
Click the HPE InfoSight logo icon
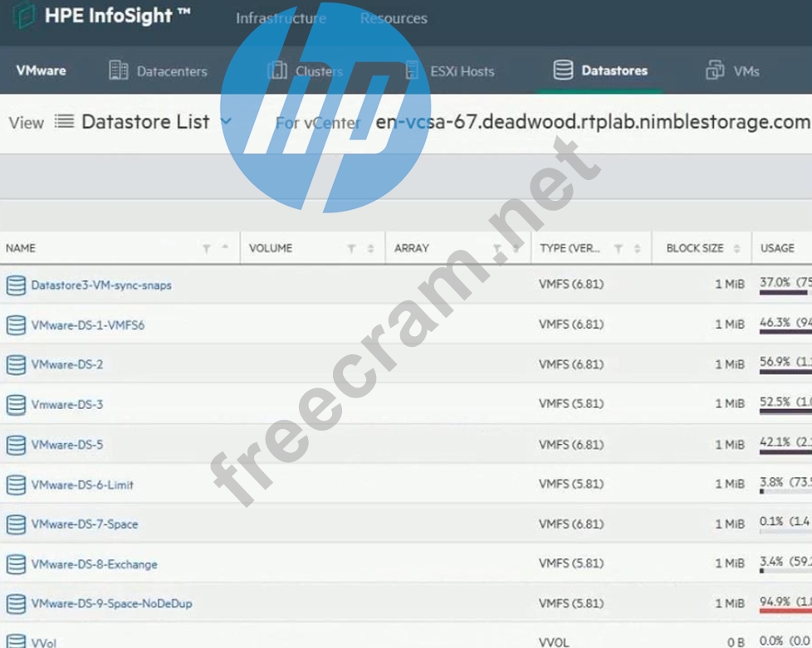pos(24,16)
